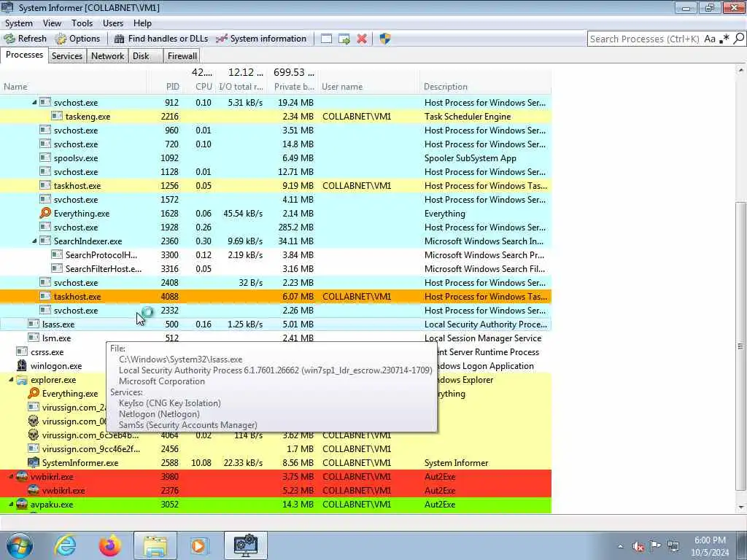Click the csrss.exe process icon
747x560 pixels.
[x=22, y=351]
